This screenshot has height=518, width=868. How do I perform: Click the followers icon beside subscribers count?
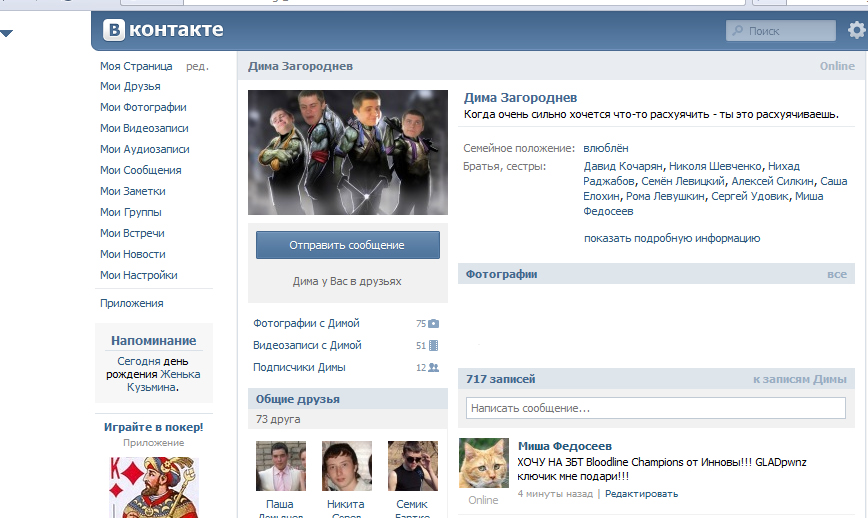click(433, 368)
